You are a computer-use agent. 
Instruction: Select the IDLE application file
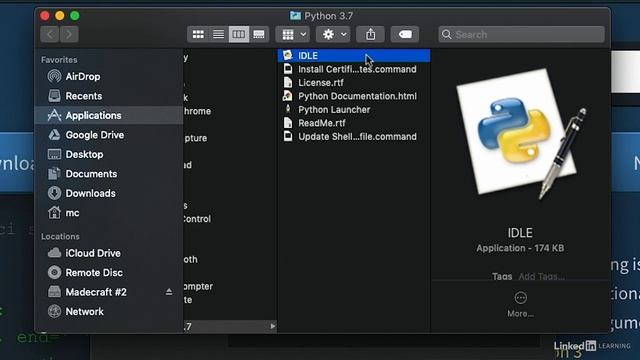354,56
